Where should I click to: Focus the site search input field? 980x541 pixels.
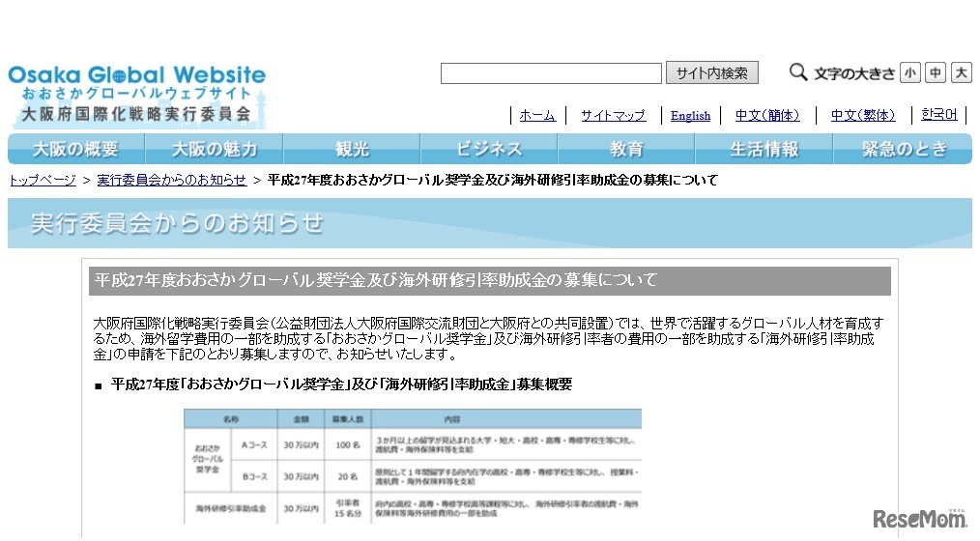click(x=551, y=73)
